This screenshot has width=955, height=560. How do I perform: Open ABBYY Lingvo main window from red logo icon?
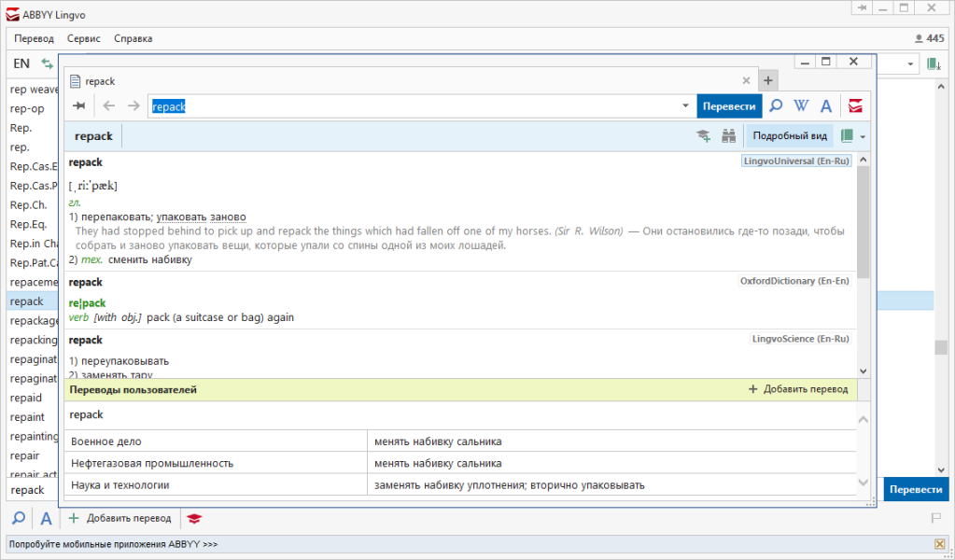[856, 105]
